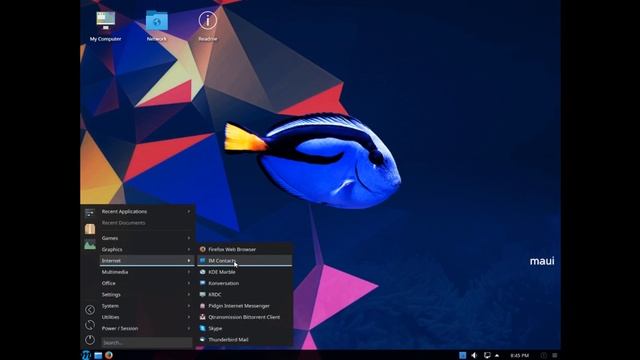Open the Graphics category
Viewport: 640px width, 360px height.
coord(147,249)
